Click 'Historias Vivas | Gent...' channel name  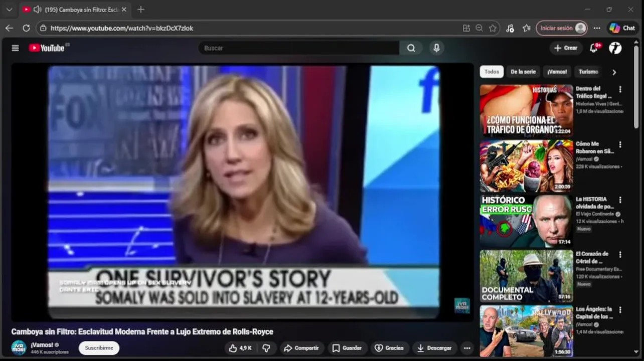pos(599,104)
